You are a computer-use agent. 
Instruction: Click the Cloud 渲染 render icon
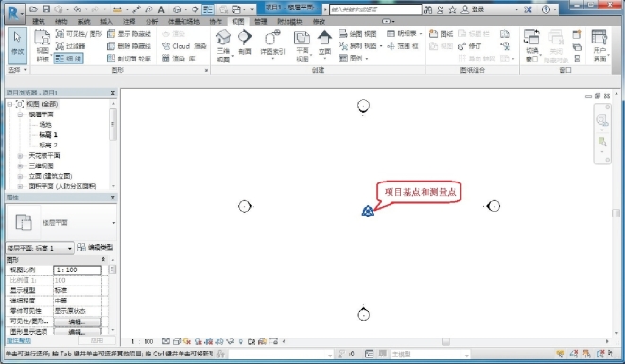[166, 46]
